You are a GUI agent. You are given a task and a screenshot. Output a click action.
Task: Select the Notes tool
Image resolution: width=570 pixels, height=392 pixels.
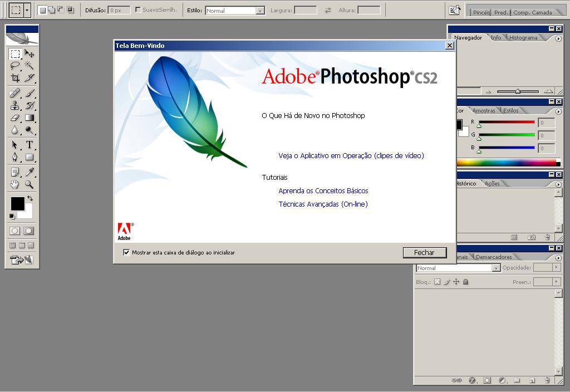(15, 172)
